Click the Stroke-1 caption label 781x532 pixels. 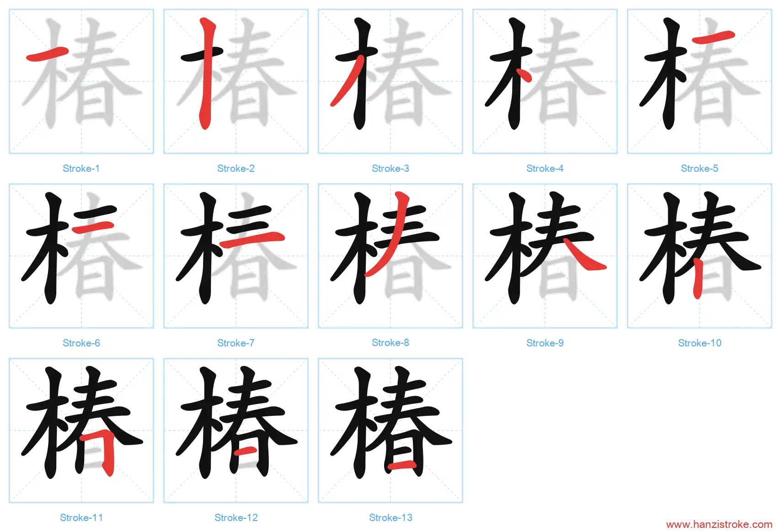pyautogui.click(x=81, y=169)
